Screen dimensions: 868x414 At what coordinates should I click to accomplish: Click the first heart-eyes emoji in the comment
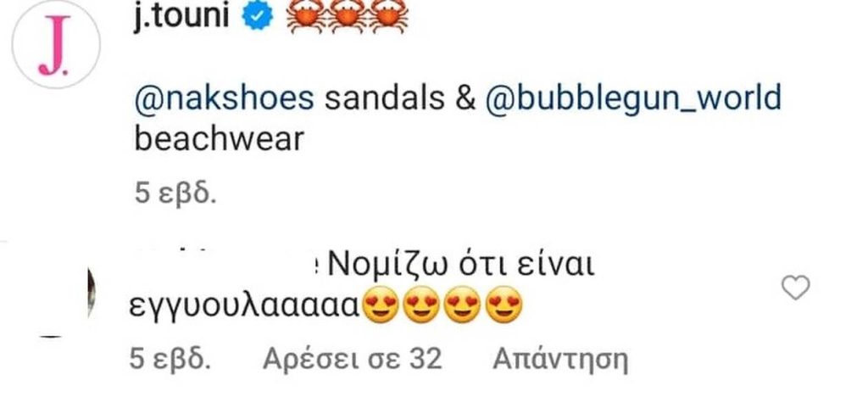(381, 305)
